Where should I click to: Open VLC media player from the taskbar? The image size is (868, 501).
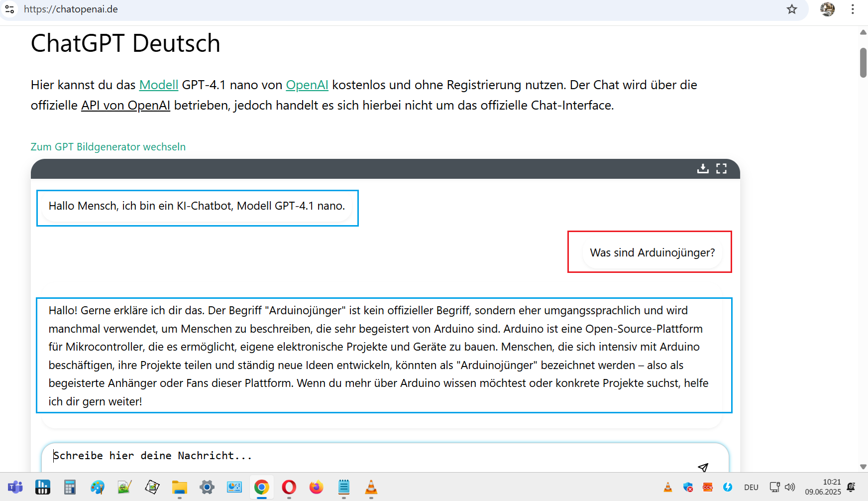coord(371,487)
